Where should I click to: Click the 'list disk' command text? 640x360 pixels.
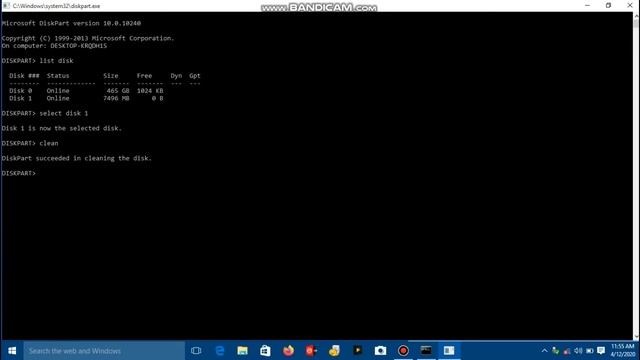coord(56,61)
